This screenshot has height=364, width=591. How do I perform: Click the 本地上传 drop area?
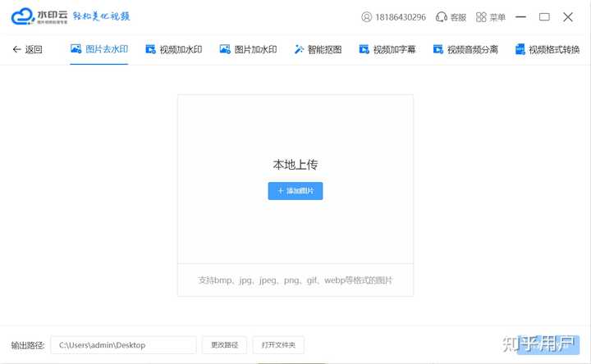pos(295,180)
